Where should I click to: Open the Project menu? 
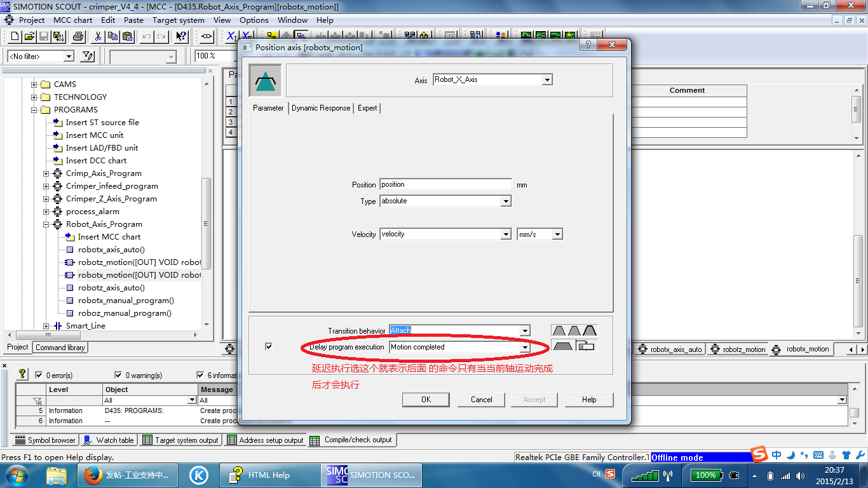tap(32, 20)
